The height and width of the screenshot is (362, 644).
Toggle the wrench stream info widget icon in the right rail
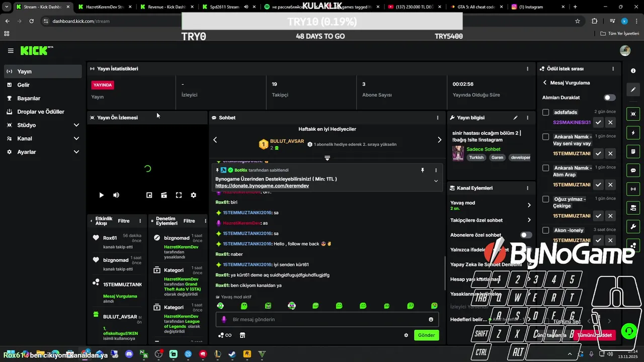click(x=633, y=227)
